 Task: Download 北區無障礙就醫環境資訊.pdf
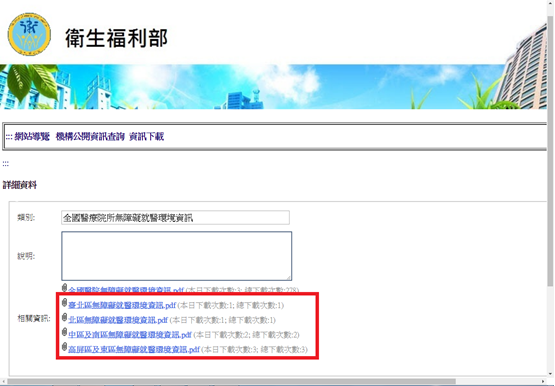(x=118, y=320)
